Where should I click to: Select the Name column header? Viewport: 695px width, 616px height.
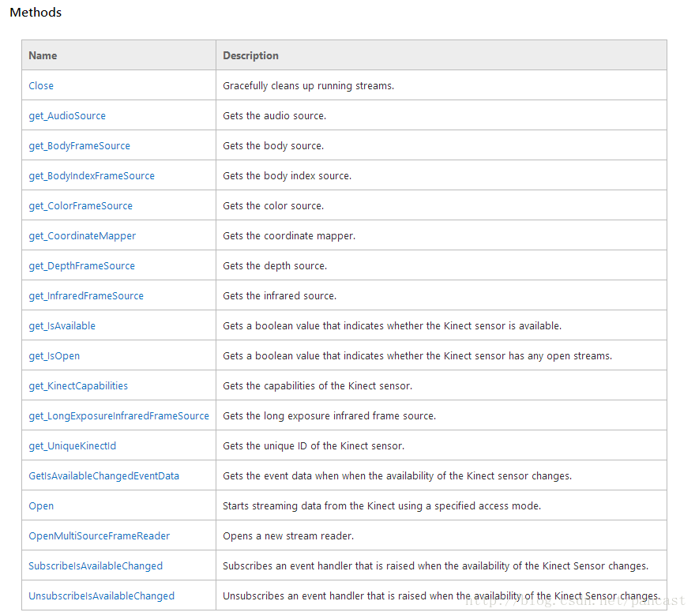point(43,55)
